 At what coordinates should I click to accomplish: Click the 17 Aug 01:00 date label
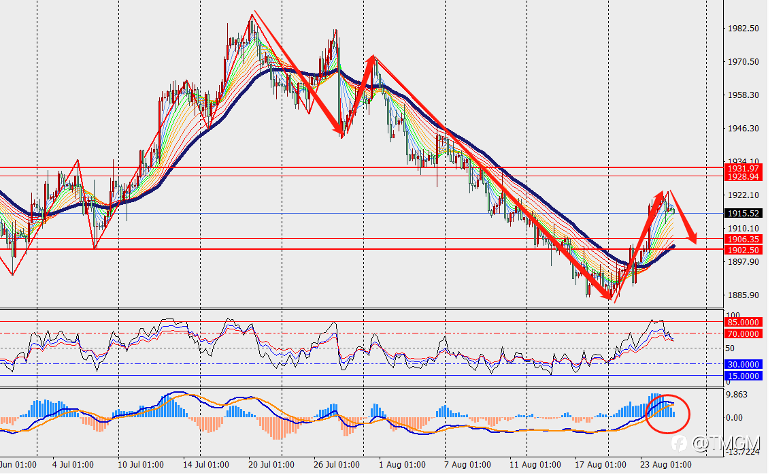coord(601,465)
